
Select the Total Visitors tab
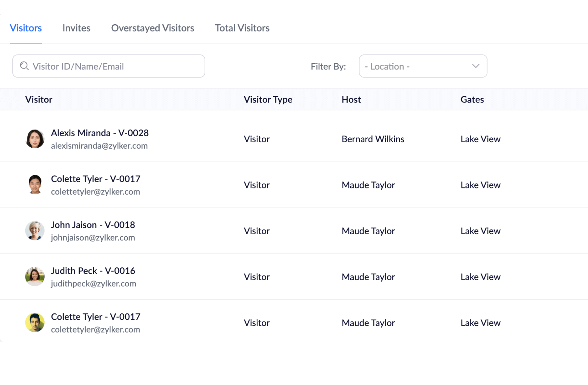[242, 28]
